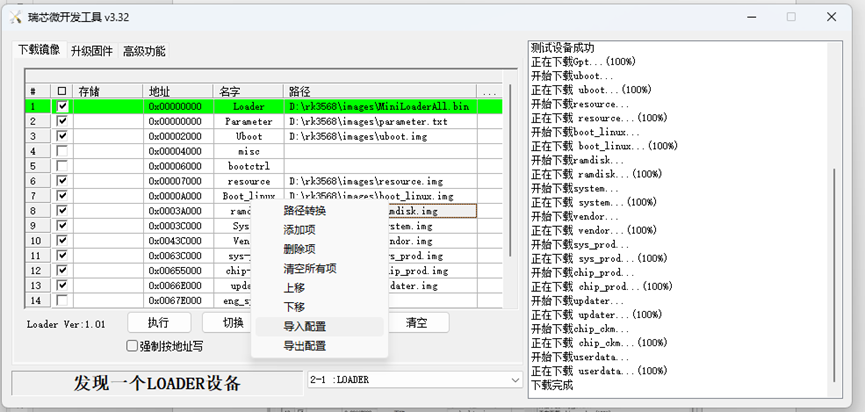Check row 14 eng_system checkbox

[x=63, y=300]
